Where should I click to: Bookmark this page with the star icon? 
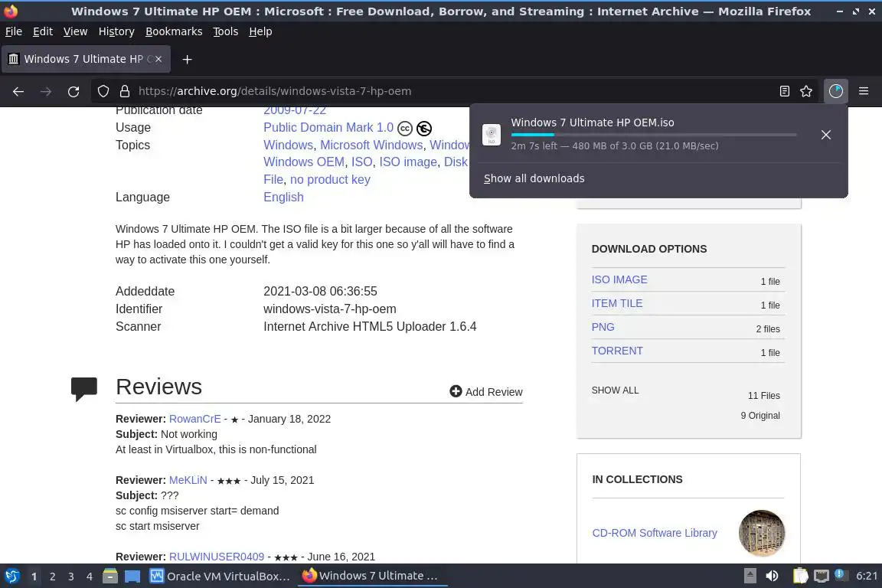tap(806, 91)
